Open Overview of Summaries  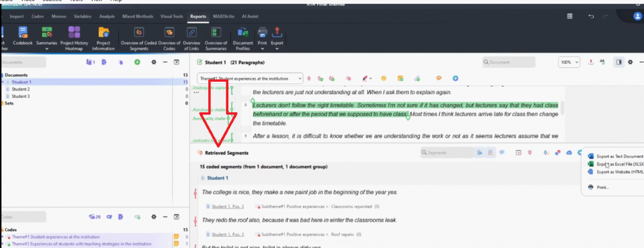pos(216,38)
